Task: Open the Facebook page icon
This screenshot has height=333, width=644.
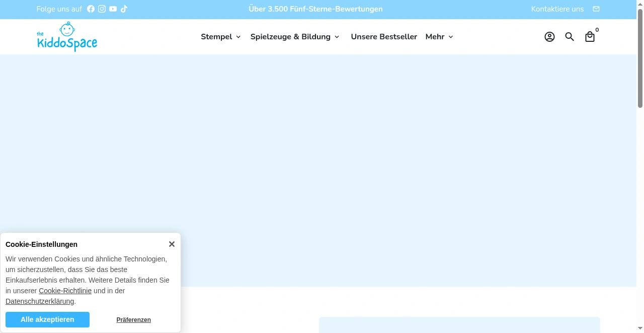Action: point(91,9)
